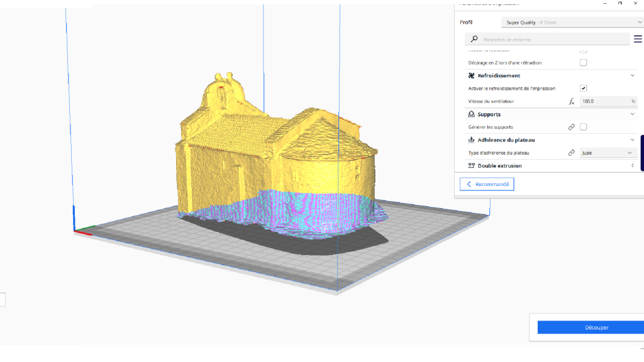Click the Vitesse du ventilateur value field

604,101
